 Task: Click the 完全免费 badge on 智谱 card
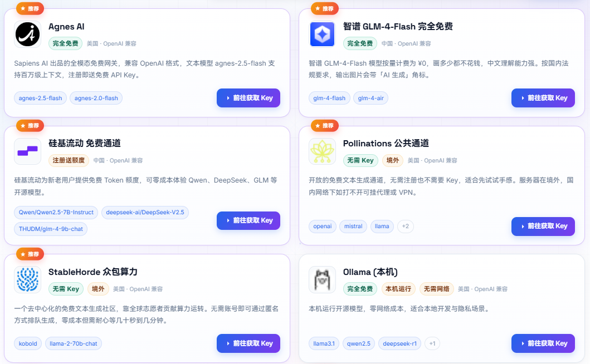[x=360, y=43]
